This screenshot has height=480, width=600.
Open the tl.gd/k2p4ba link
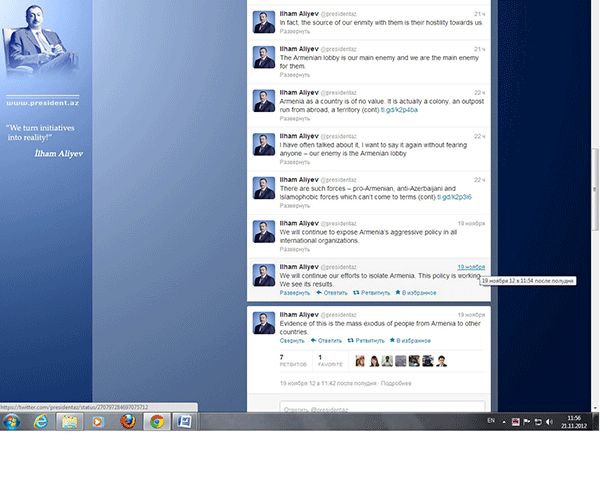pyautogui.click(x=399, y=110)
